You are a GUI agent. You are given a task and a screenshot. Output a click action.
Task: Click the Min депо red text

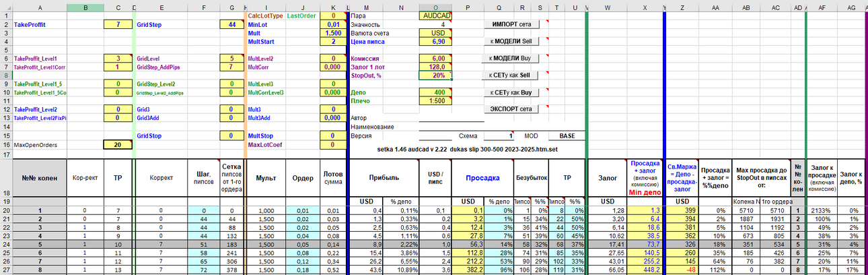tap(645, 193)
